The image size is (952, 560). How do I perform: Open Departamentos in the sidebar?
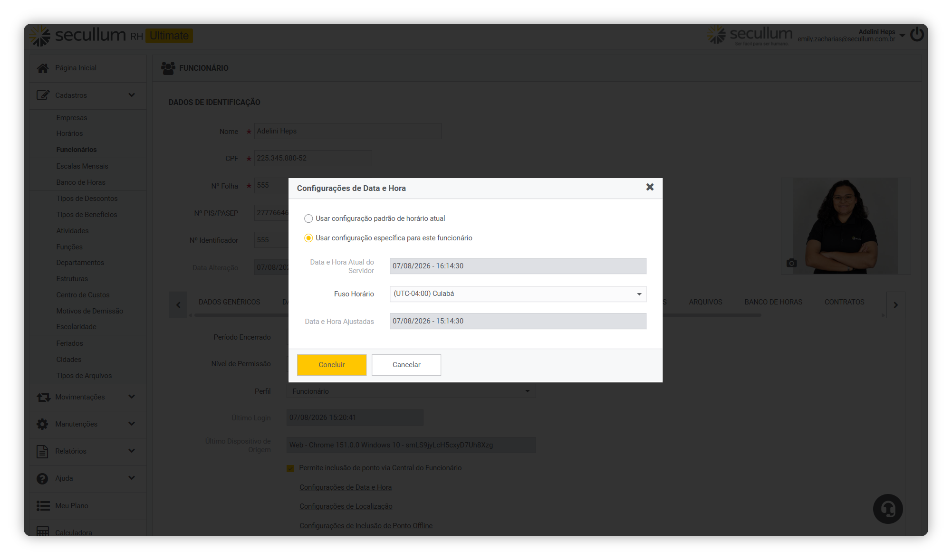coord(80,263)
